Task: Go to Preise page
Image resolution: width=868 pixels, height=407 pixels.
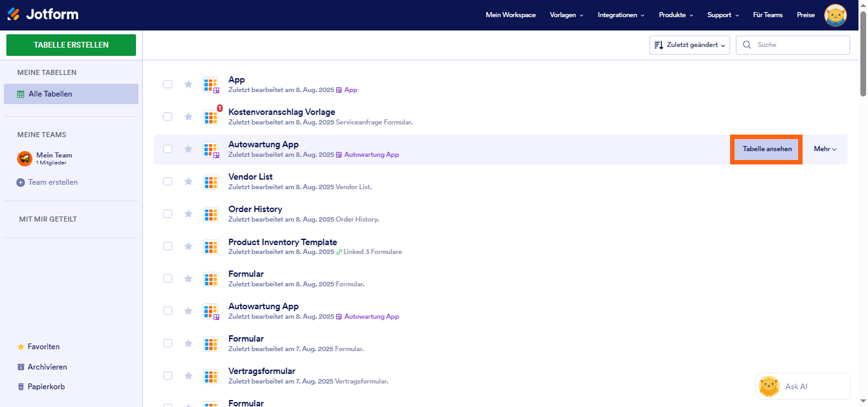Action: coord(806,15)
